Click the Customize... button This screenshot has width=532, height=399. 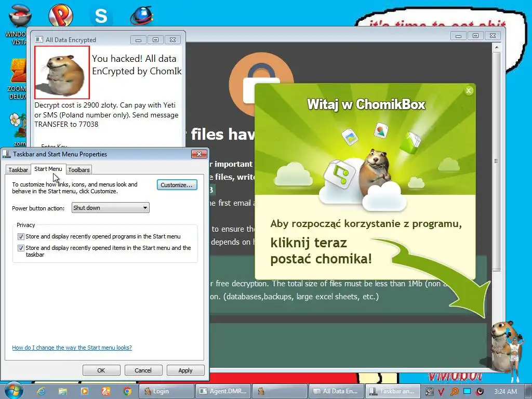[x=177, y=185]
